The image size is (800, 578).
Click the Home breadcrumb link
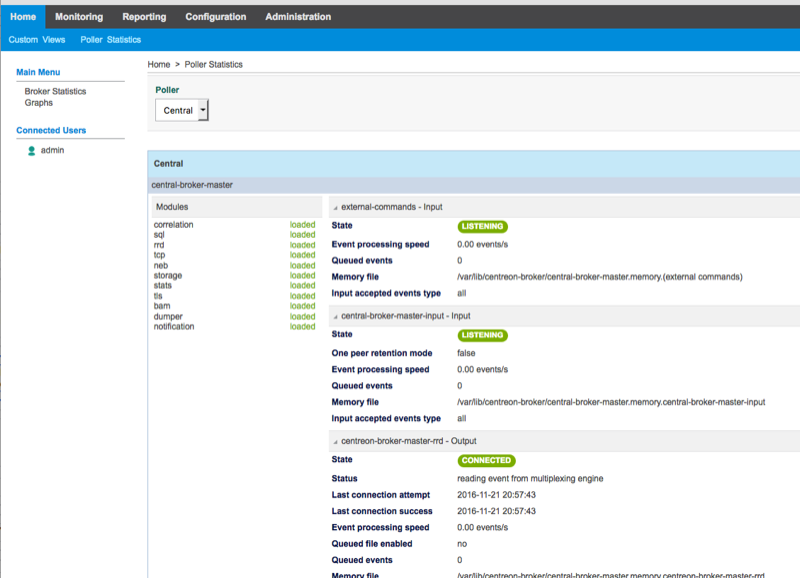tap(158, 64)
